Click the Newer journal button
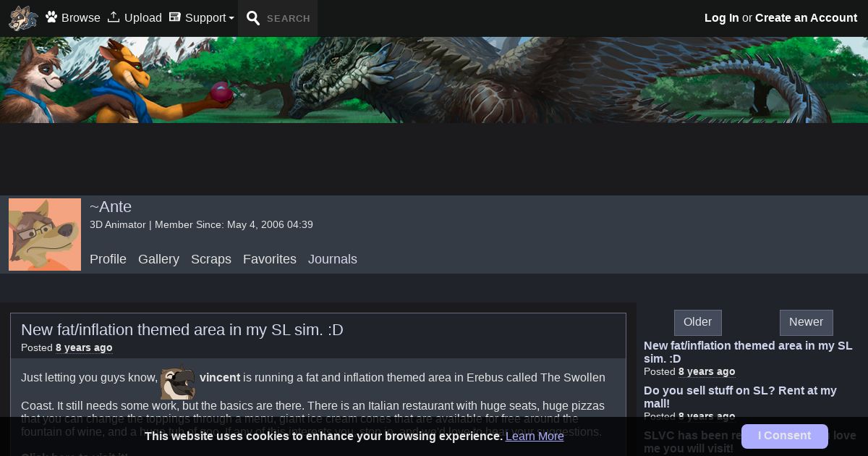The width and height of the screenshot is (868, 456). pyautogui.click(x=807, y=322)
